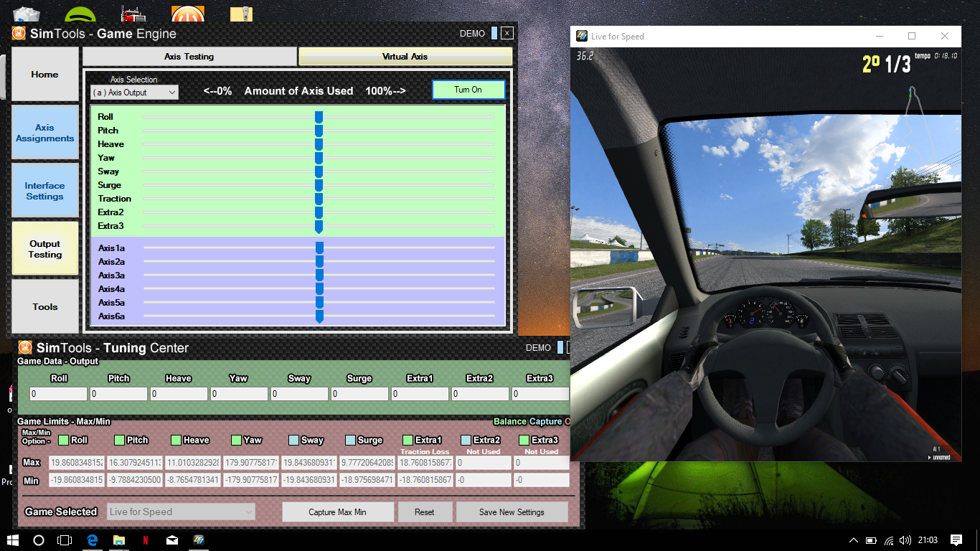This screenshot has height=551, width=980.
Task: Click the SimTools Tuning Center logo icon
Action: 25,347
